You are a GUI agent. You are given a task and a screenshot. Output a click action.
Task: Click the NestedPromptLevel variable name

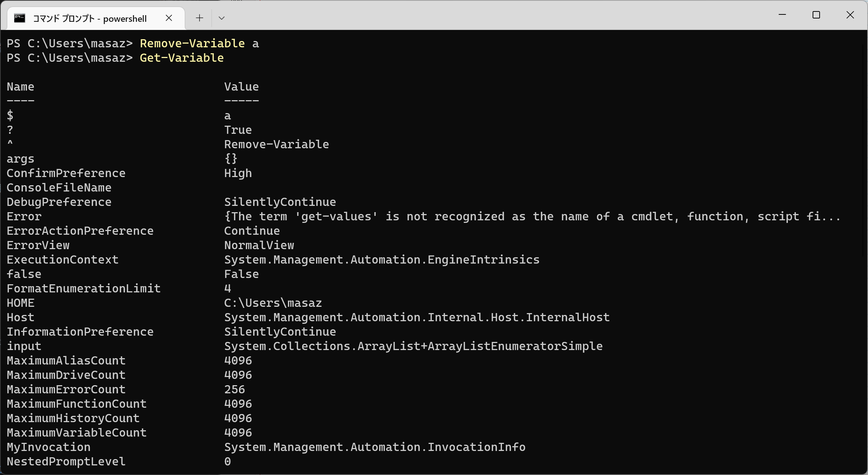tap(66, 462)
